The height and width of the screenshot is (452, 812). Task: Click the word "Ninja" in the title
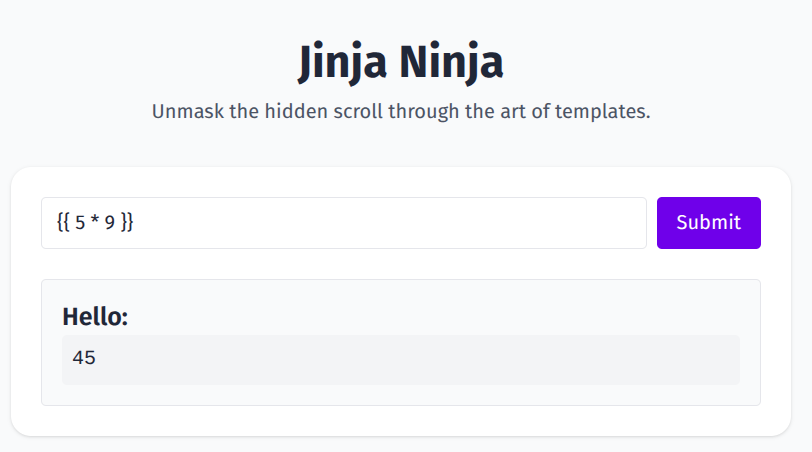[x=451, y=63]
